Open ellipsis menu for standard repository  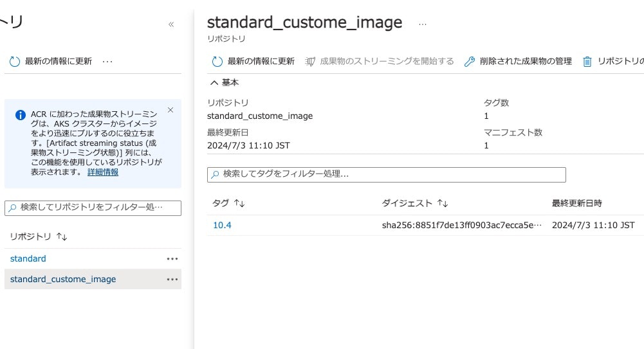point(172,259)
